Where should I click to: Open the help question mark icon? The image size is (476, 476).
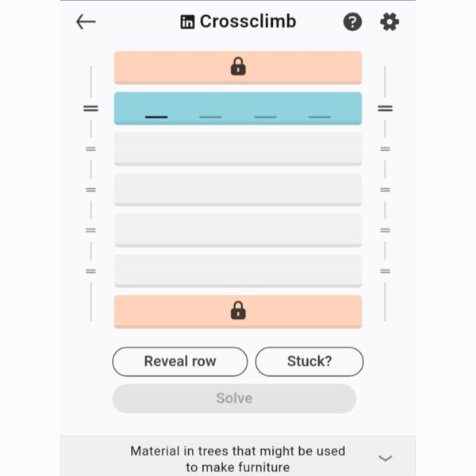352,22
